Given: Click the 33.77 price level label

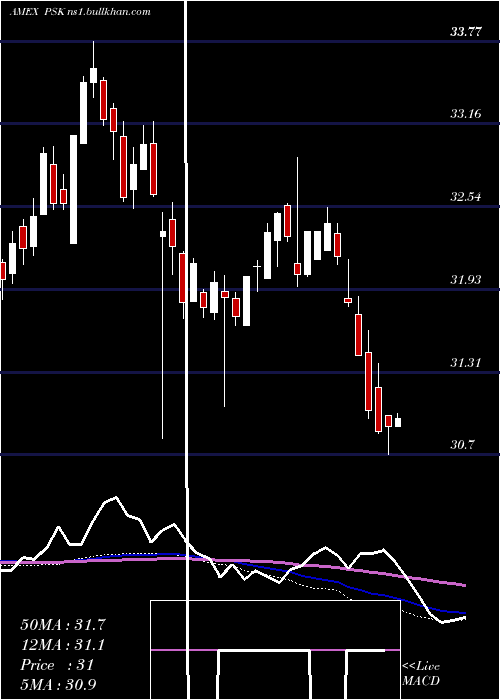Looking at the screenshot, I should [x=466, y=32].
